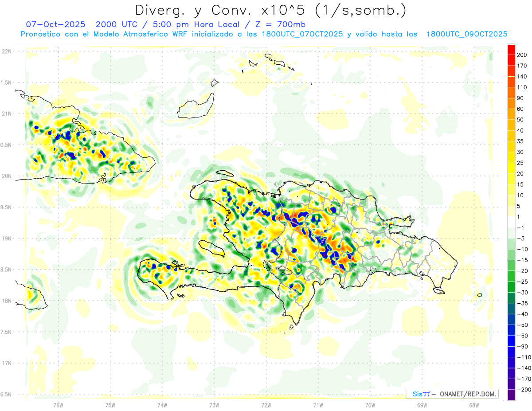Pick the white swatch between 1 and -1
This screenshot has width=532, height=411.
[511, 222]
